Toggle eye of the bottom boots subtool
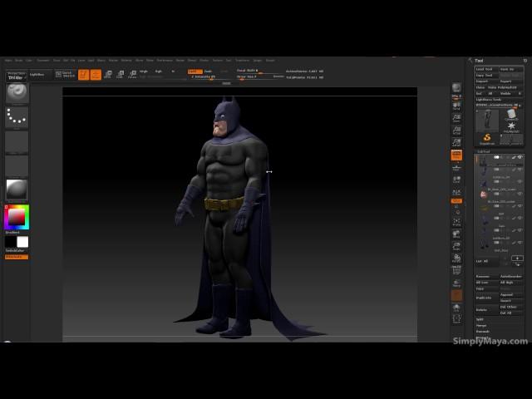 520,242
